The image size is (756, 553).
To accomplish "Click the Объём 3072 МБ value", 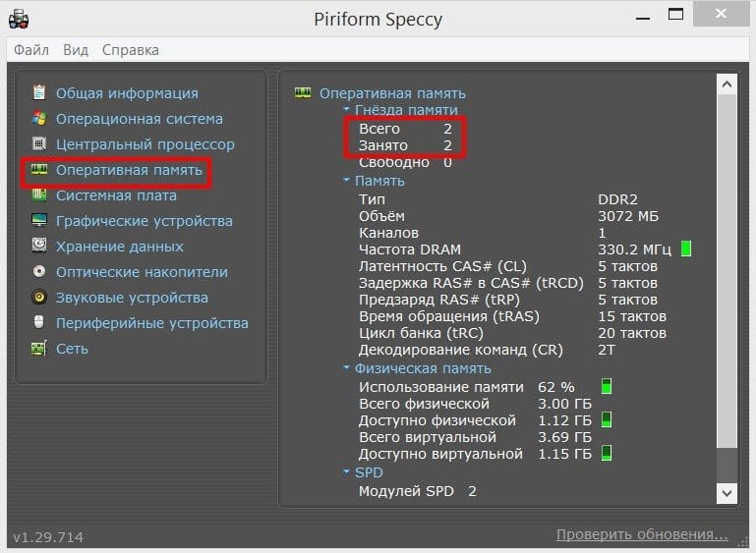I will click(628, 216).
